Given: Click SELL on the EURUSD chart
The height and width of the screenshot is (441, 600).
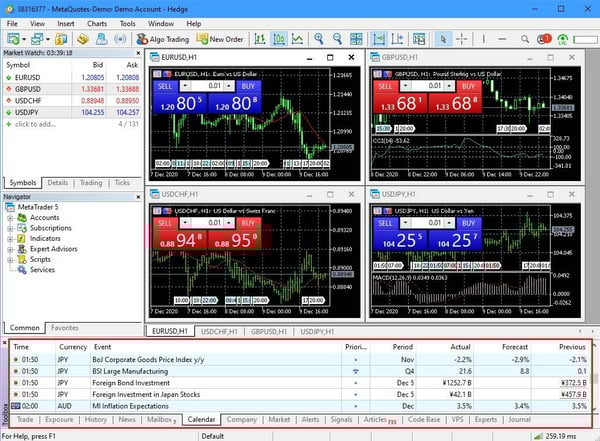Looking at the screenshot, I should (x=165, y=87).
